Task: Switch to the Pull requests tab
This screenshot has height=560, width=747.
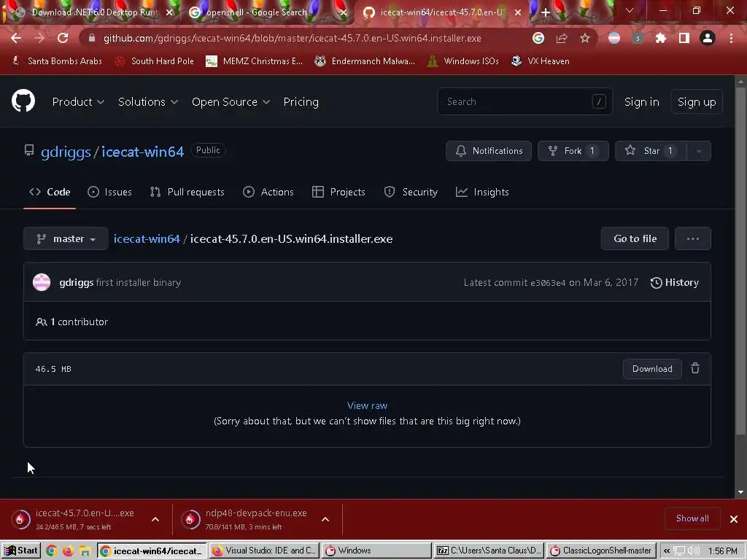Action: pyautogui.click(x=187, y=192)
